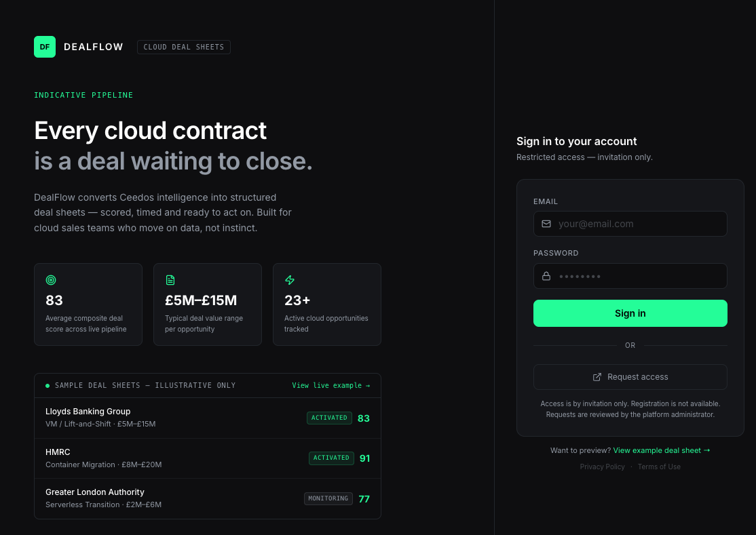Image resolution: width=756 pixels, height=535 pixels.
Task: Click the target icon above score 83
Action: click(x=51, y=280)
